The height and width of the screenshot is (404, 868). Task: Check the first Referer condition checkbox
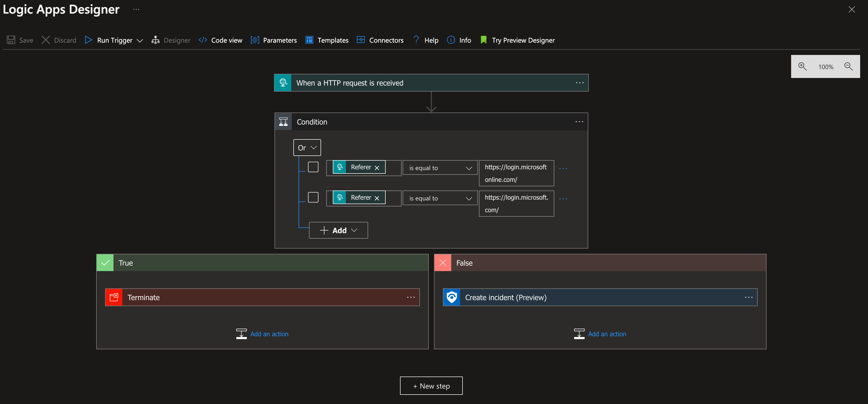tap(313, 167)
